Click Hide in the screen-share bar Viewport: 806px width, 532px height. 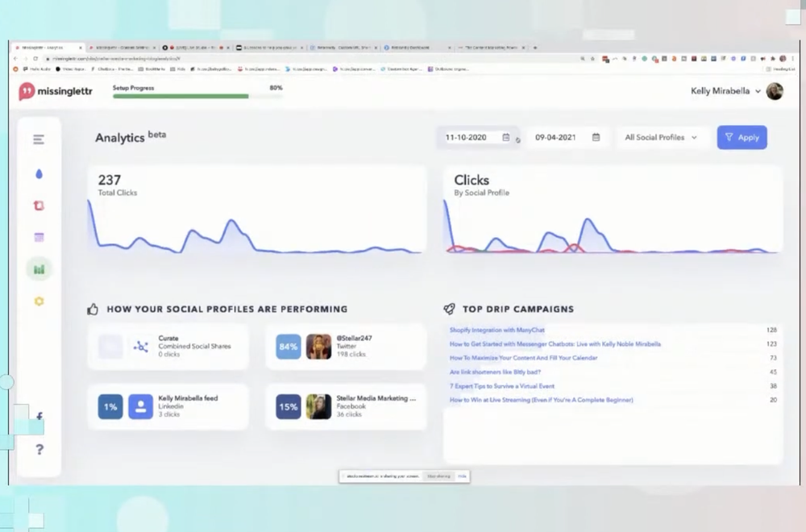coord(462,476)
